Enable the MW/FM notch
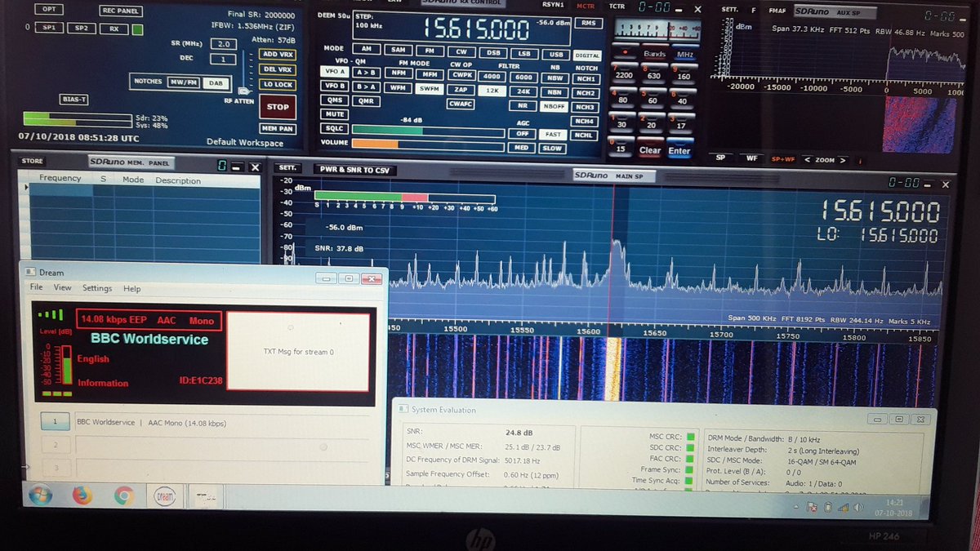 pos(184,82)
